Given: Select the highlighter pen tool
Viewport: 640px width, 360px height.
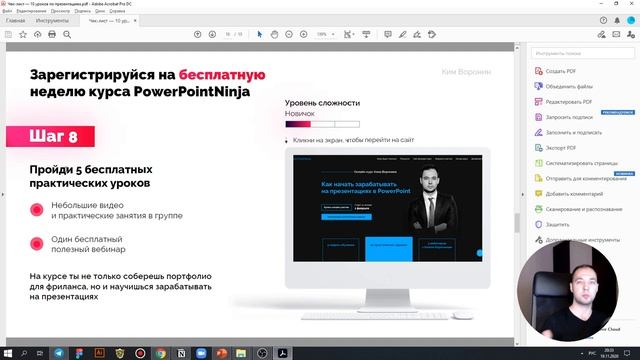Looking at the screenshot, I should click(402, 35).
